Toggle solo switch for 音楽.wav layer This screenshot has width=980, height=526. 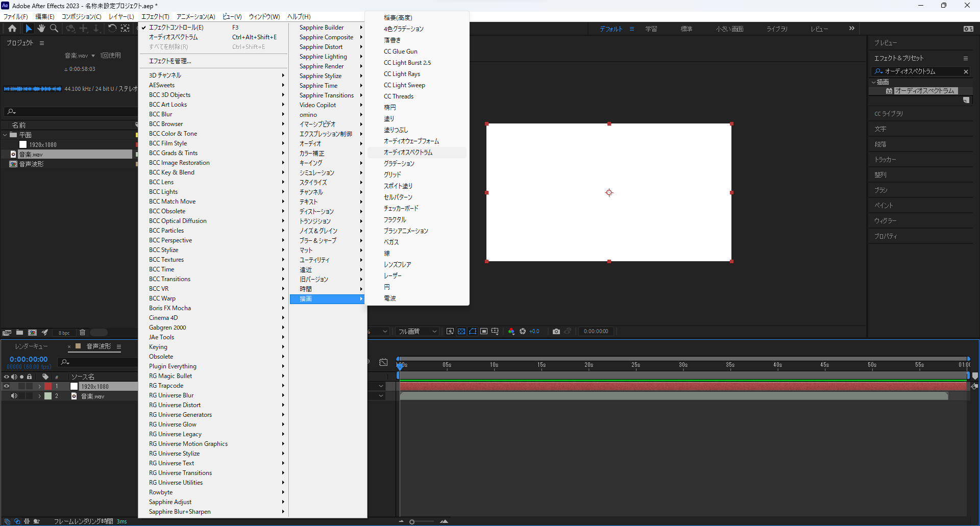click(x=21, y=396)
